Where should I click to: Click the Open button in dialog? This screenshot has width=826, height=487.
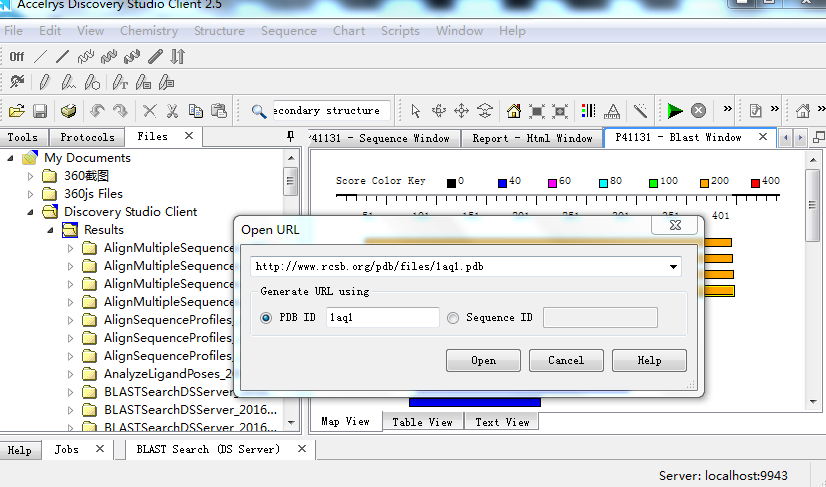tap(483, 361)
